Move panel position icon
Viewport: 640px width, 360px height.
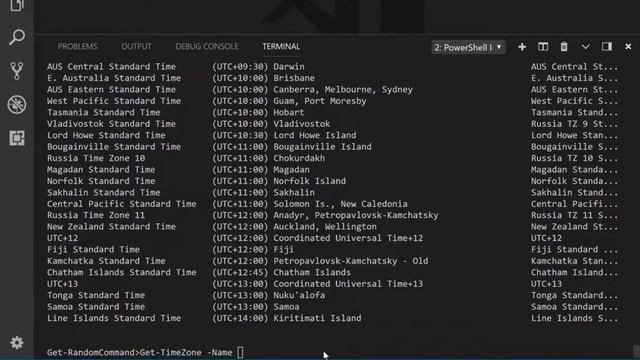[x=607, y=47]
